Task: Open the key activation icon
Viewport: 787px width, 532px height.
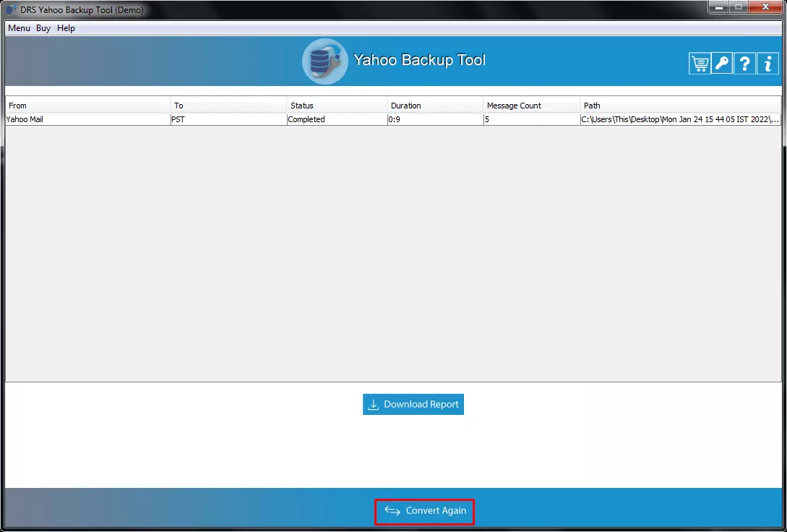Action: pyautogui.click(x=722, y=64)
